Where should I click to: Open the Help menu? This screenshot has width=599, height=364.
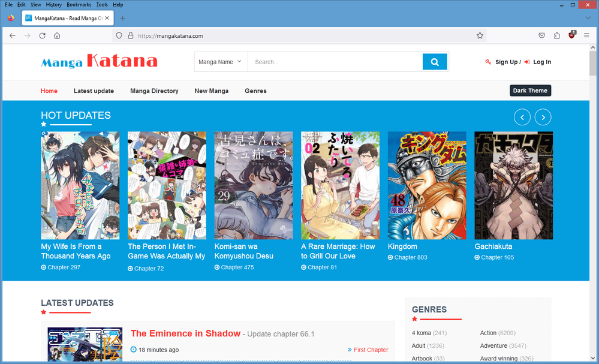point(118,5)
